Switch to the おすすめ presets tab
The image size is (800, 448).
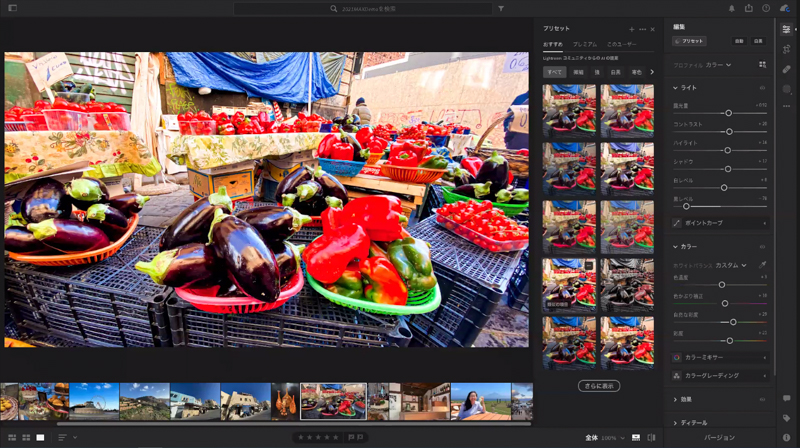(553, 44)
